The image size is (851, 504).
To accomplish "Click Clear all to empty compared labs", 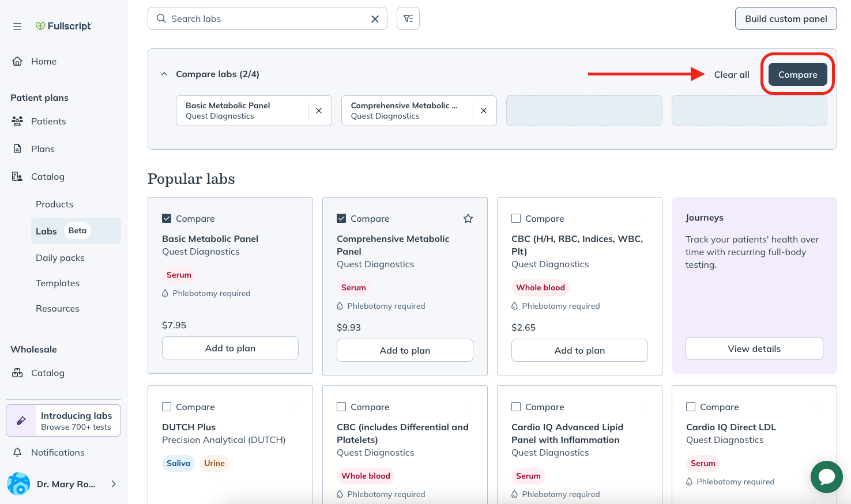I will coord(731,74).
